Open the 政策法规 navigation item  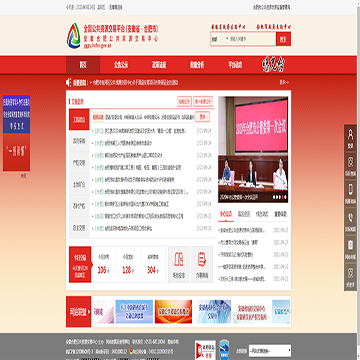159,65
